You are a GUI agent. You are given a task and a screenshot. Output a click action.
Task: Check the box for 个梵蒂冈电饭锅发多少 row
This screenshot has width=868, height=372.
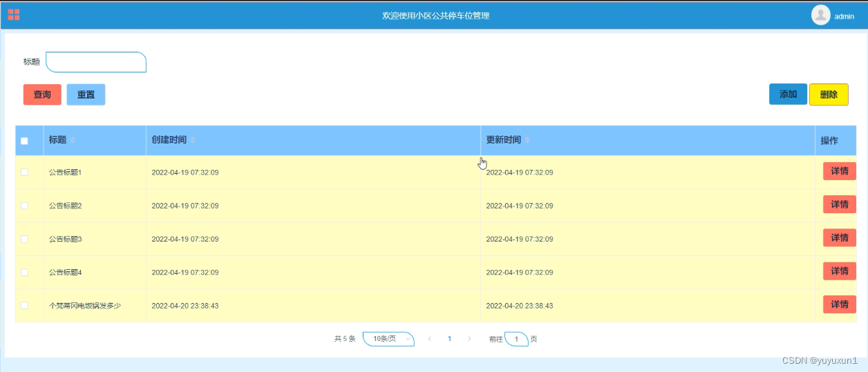(24, 305)
